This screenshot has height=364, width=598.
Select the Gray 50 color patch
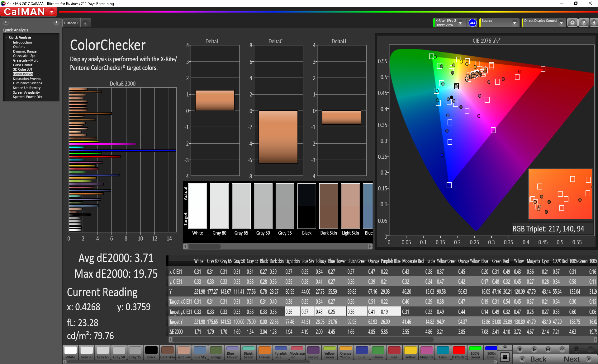119,352
